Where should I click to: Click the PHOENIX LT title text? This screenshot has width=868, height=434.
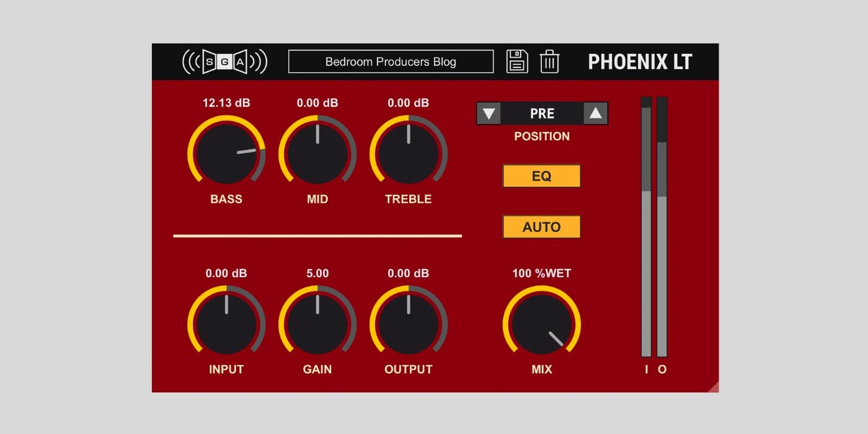[642, 61]
